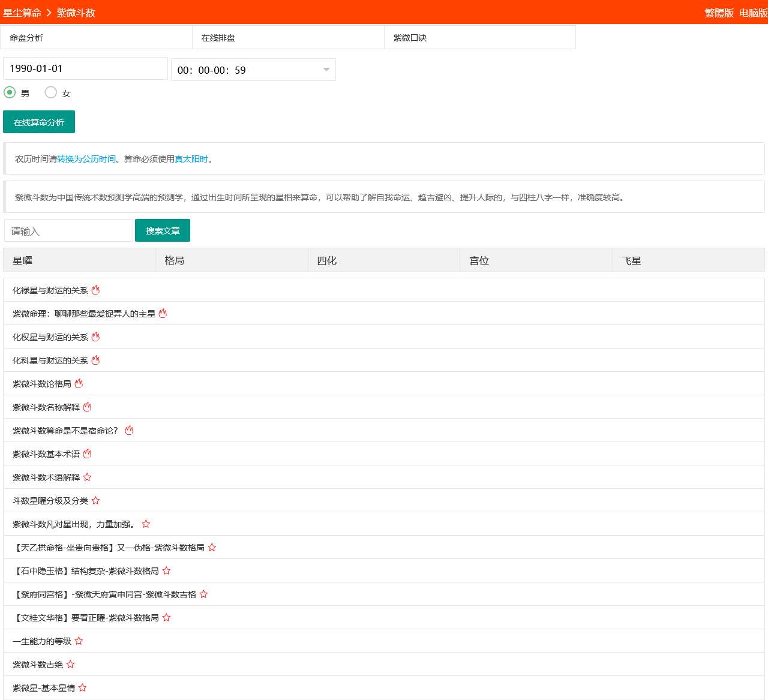Select the 女 gender radio button
The image size is (768, 700).
click(x=51, y=92)
